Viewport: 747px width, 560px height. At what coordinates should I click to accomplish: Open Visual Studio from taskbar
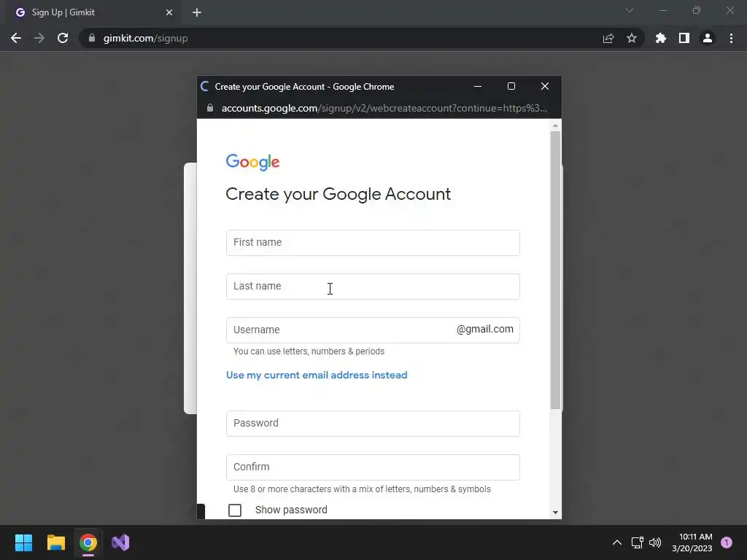point(120,542)
